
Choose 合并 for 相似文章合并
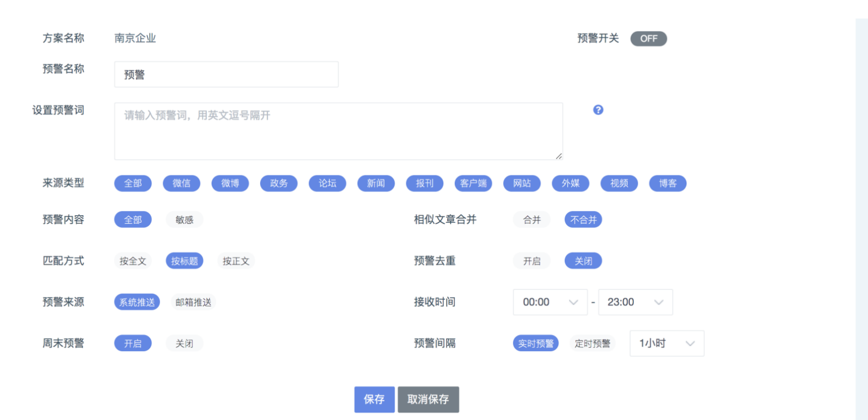point(532,220)
